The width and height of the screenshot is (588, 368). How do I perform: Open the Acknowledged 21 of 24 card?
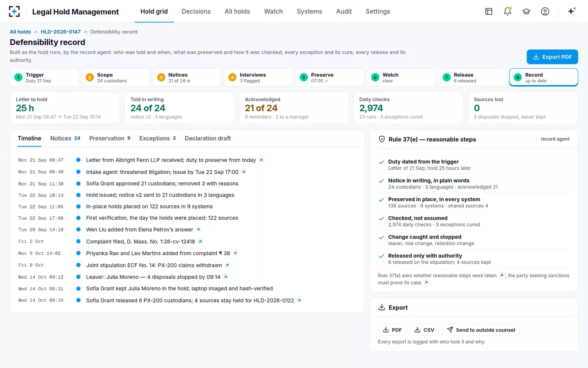click(294, 108)
